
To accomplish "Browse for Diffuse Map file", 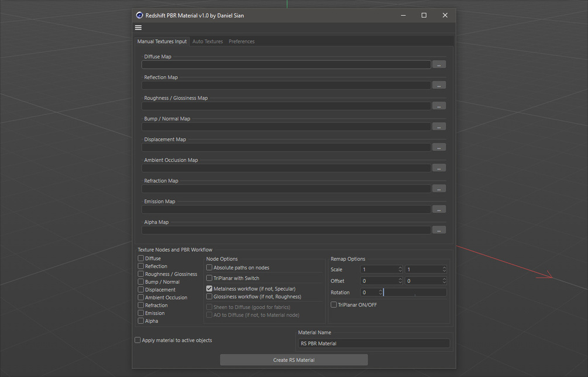I will pyautogui.click(x=439, y=64).
